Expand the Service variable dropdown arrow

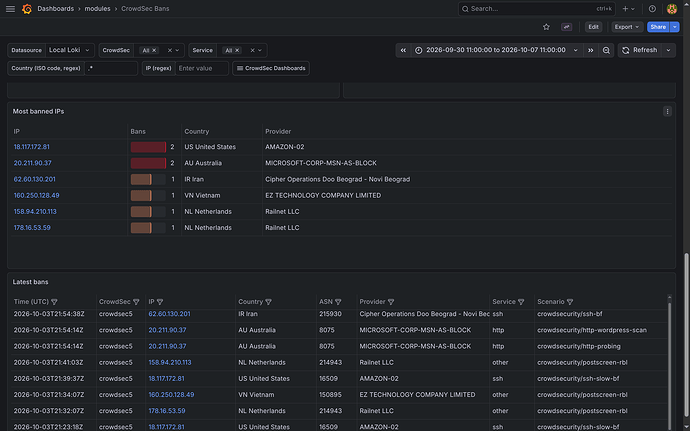(x=260, y=51)
